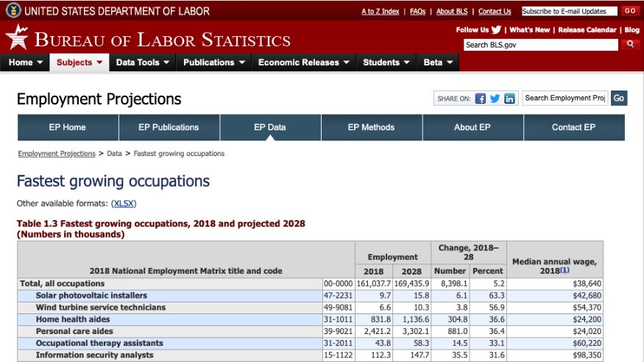Open the BLS Twitter follow icon
Screen dimensions: 644x362
point(497,30)
